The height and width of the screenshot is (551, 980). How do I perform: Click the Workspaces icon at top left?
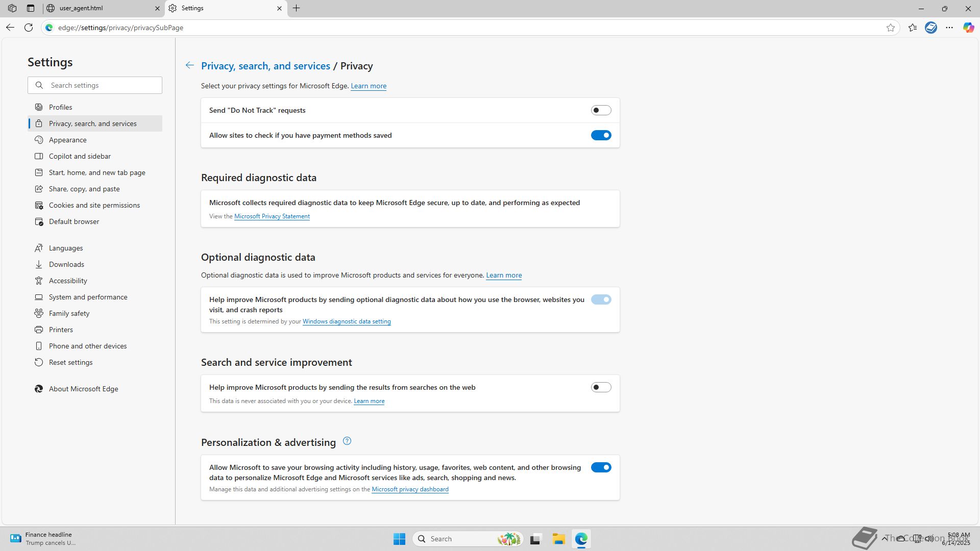(12, 8)
